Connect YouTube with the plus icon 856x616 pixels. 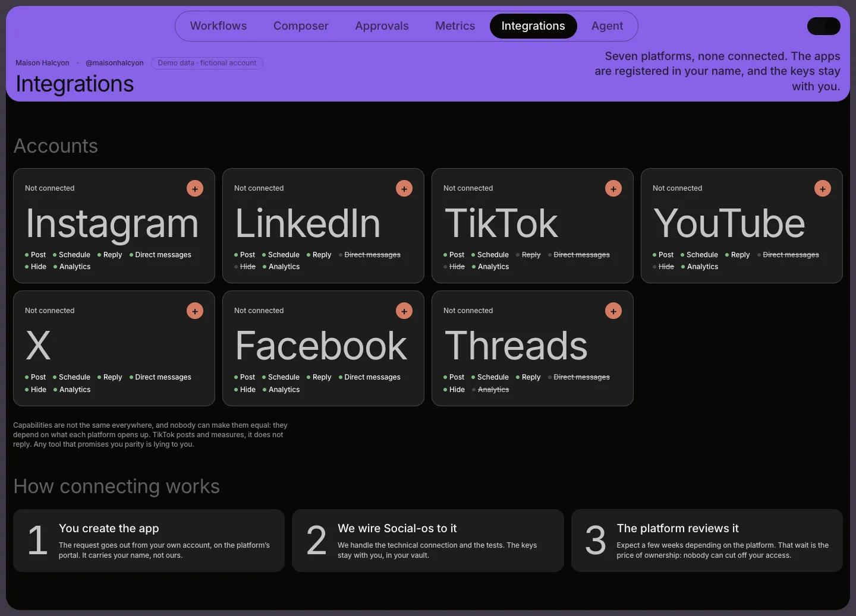823,188
